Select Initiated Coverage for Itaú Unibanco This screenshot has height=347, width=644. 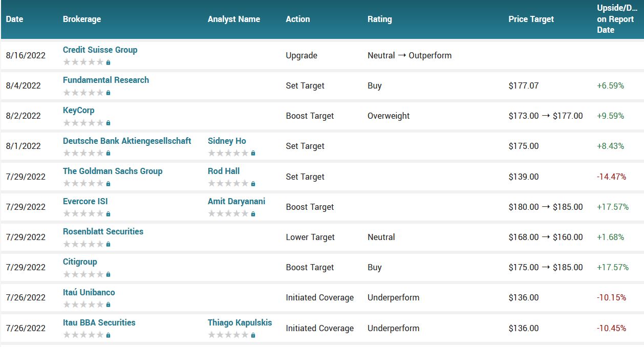pyautogui.click(x=320, y=297)
